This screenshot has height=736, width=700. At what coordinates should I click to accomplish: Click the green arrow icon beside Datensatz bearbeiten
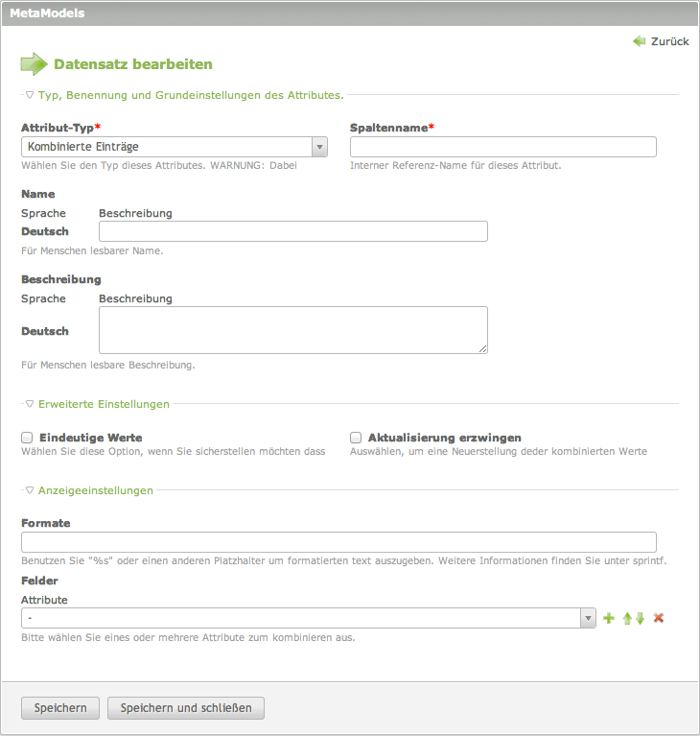[34, 64]
